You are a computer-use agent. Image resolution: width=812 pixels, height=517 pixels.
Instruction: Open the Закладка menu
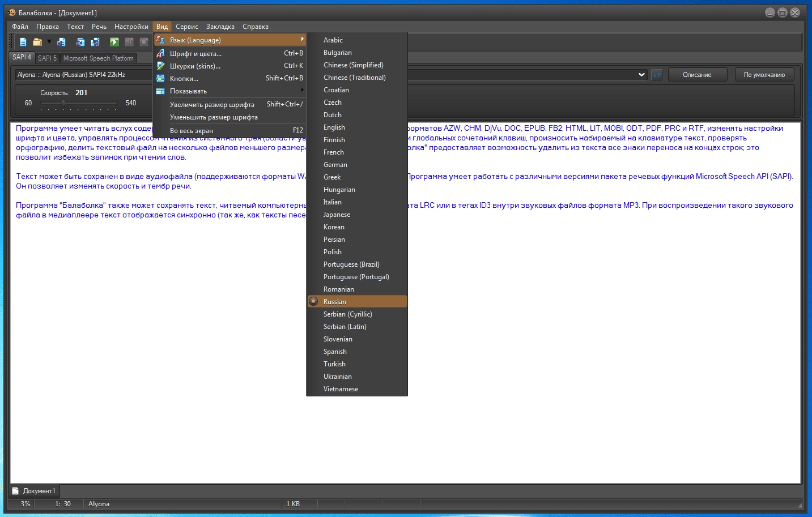[x=220, y=27]
